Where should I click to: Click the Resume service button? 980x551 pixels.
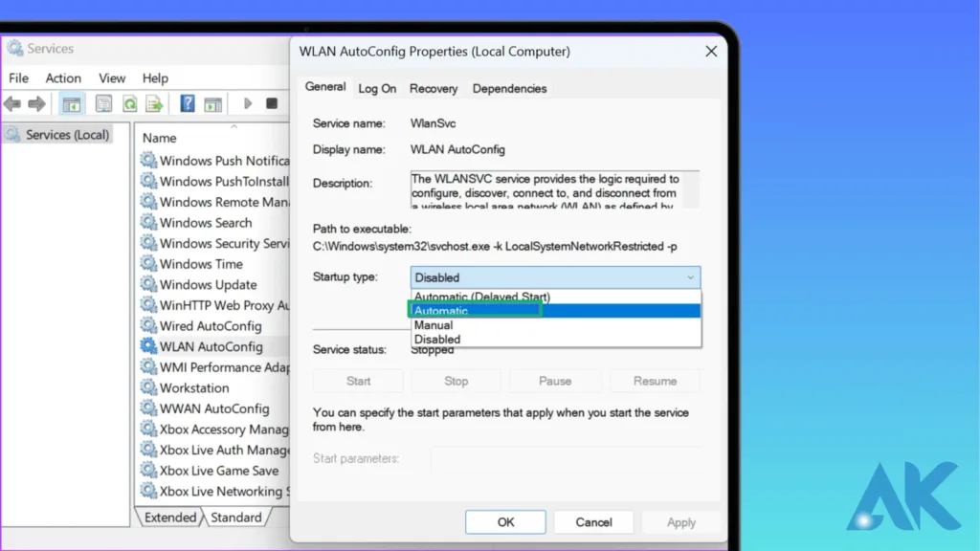click(x=655, y=381)
